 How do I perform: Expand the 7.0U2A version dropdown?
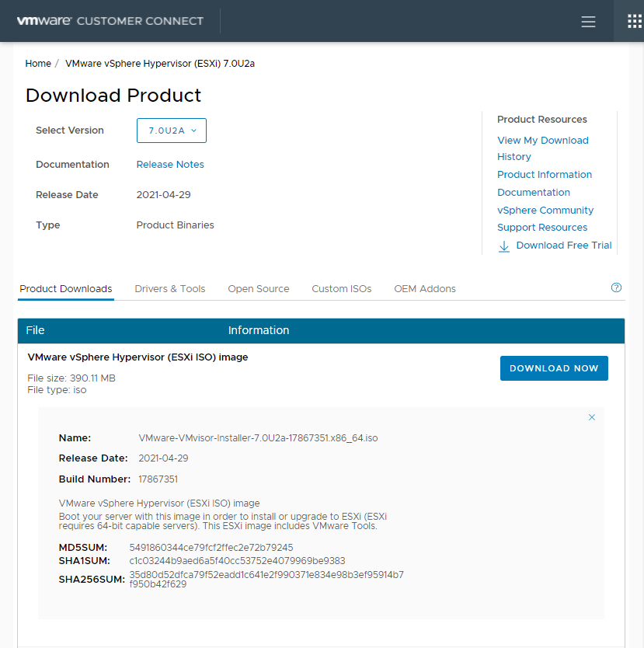point(172,131)
